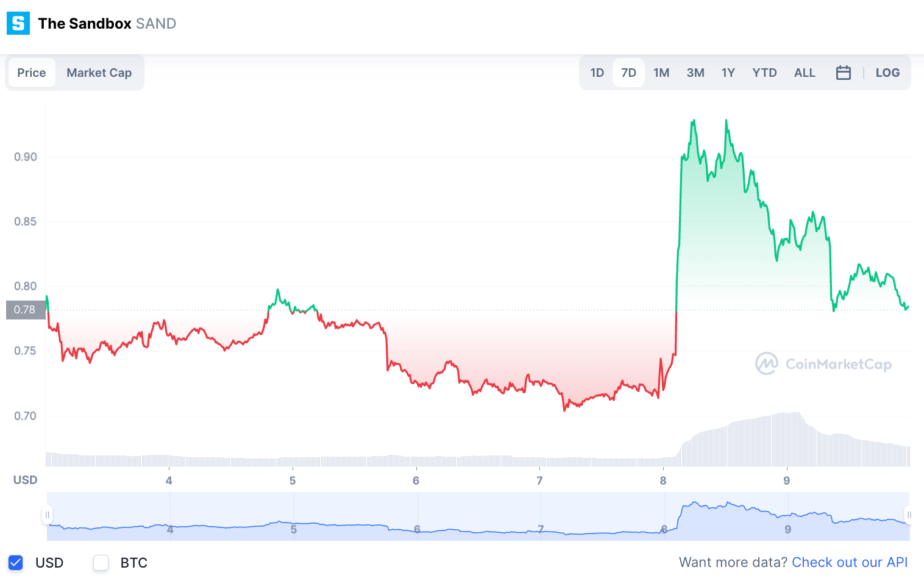Select the 1M time range
Viewport: 924px width, 581px height.
(x=661, y=73)
